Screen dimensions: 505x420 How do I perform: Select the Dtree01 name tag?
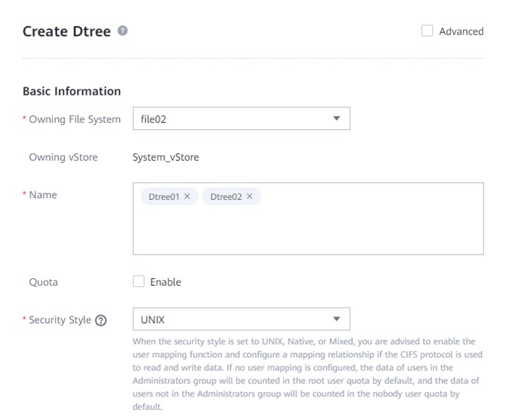point(164,197)
